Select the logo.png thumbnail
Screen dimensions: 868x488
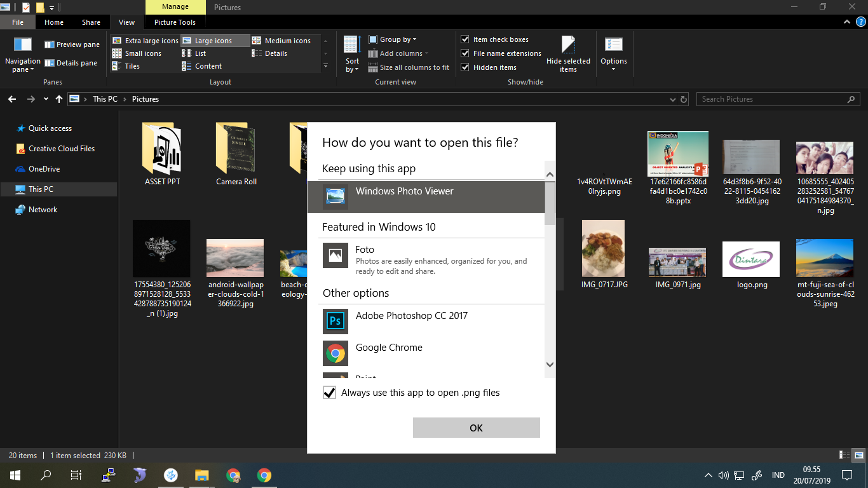751,259
